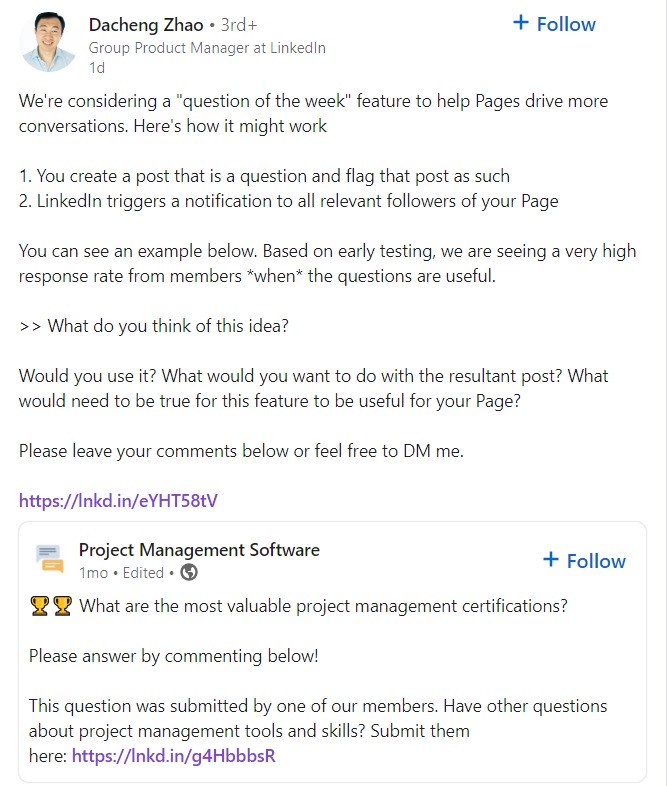Follow Dacheng Zhao with the top Follow button

pyautogui.click(x=554, y=24)
